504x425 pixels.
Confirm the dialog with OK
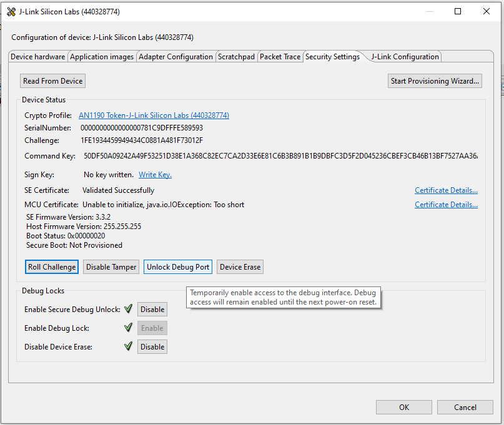[x=404, y=408]
